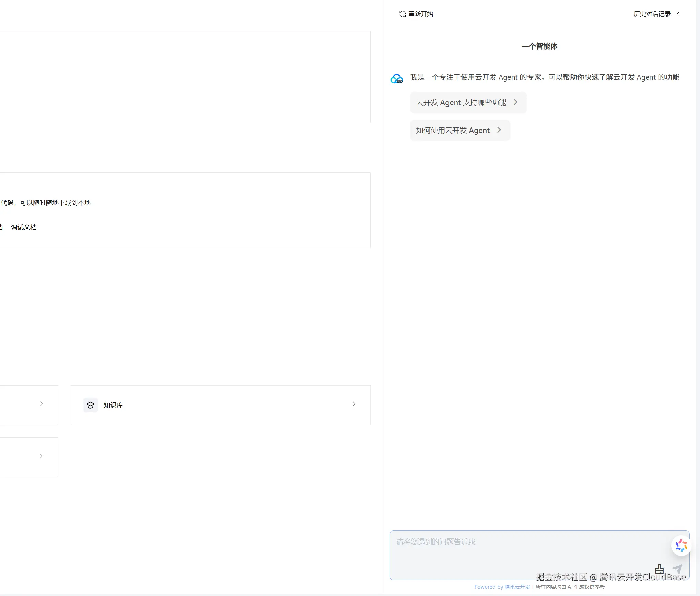Click chevron on 云开发 Agent 支持哪些功能
Viewport: 700px width, 596px height.
click(x=516, y=102)
